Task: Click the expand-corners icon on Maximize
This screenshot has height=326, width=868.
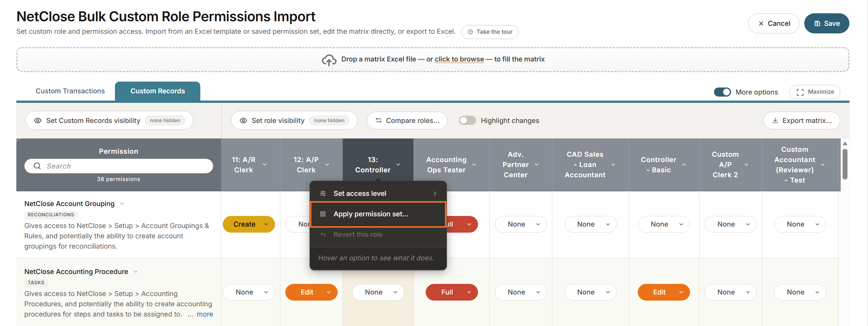Action: 800,92
